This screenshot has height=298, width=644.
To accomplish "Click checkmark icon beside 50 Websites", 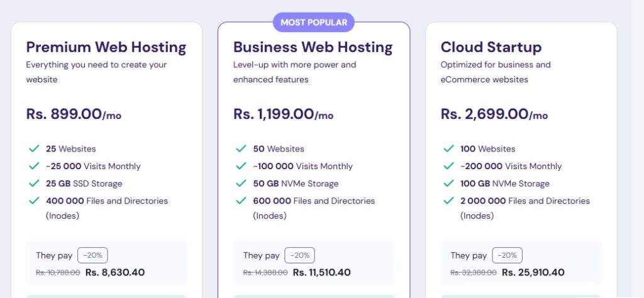I will tap(241, 149).
